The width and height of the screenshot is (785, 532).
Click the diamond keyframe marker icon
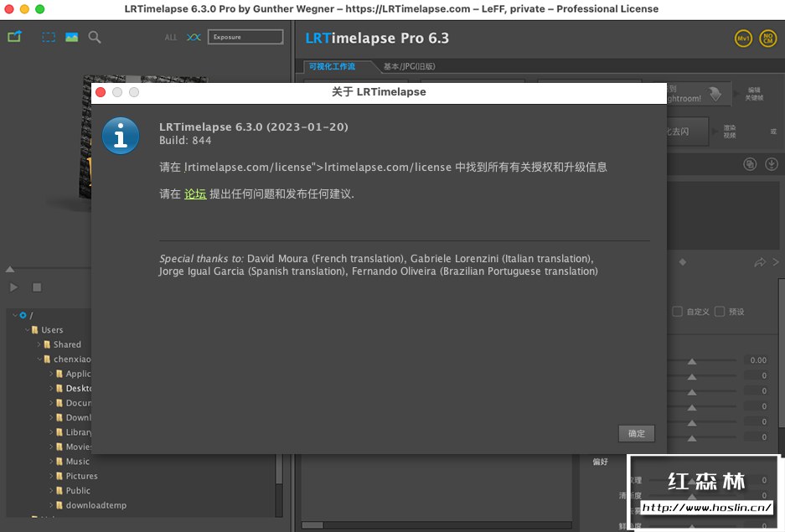[682, 261]
